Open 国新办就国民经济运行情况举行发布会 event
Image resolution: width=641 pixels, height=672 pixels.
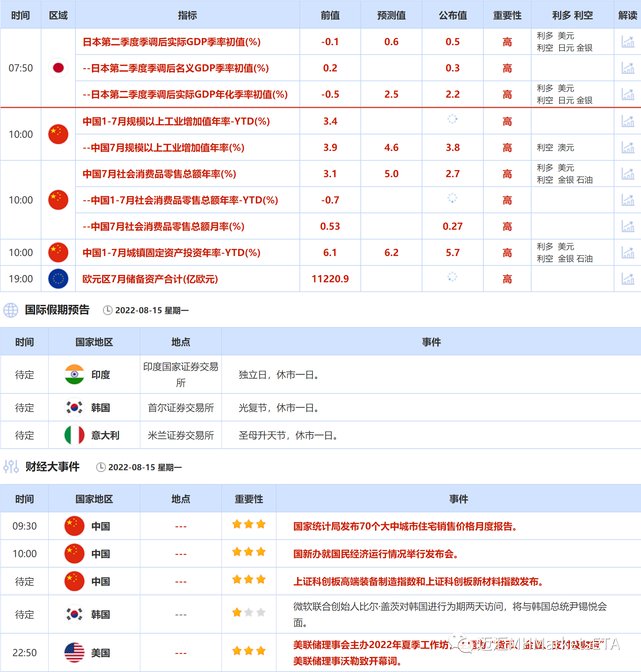[x=376, y=554]
